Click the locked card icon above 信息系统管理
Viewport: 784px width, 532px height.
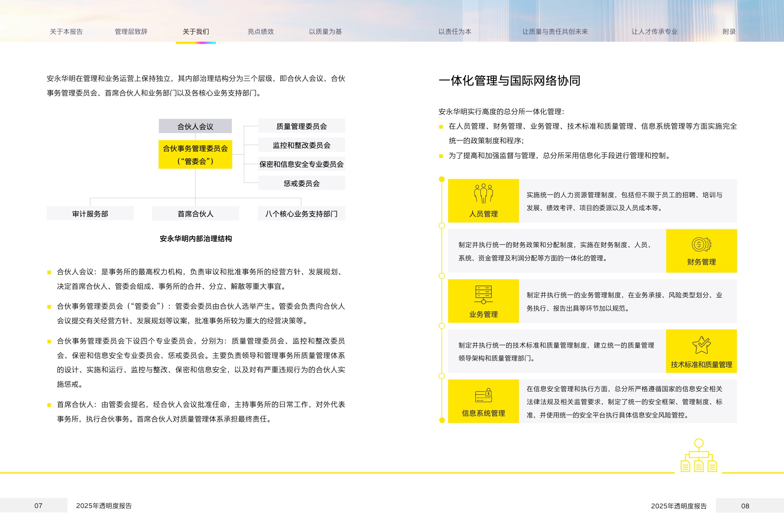(483, 396)
